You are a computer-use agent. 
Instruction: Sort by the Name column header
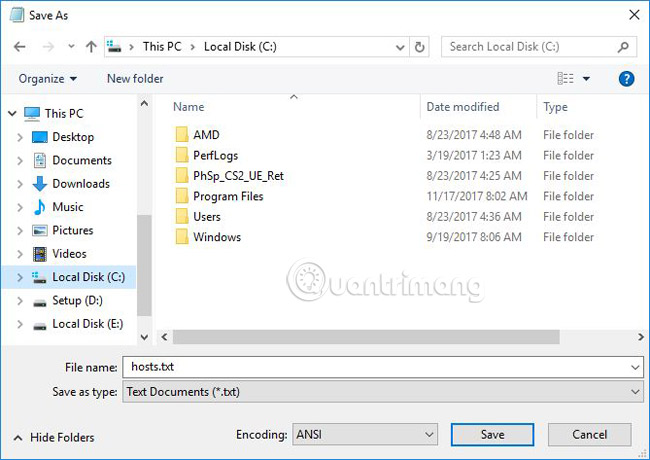coord(189,107)
